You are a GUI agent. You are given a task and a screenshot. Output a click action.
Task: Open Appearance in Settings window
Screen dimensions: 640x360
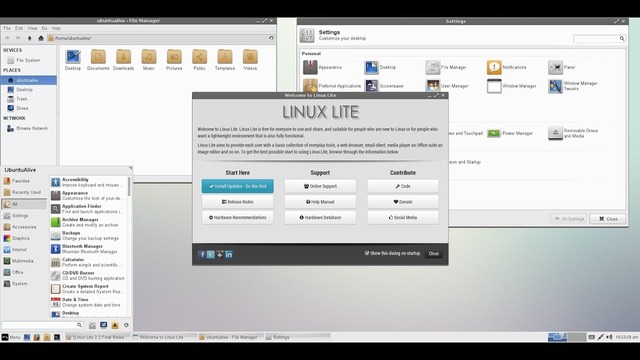[x=322, y=67]
